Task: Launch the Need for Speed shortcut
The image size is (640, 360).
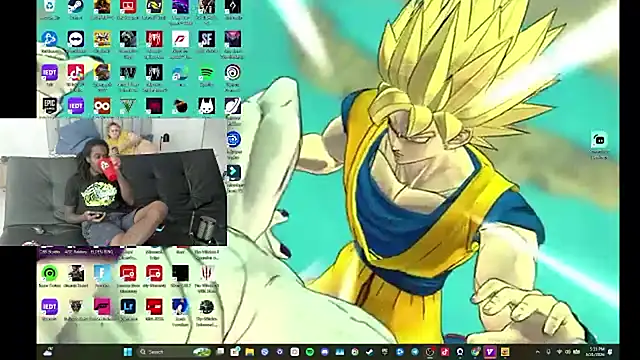Action: (x=180, y=39)
